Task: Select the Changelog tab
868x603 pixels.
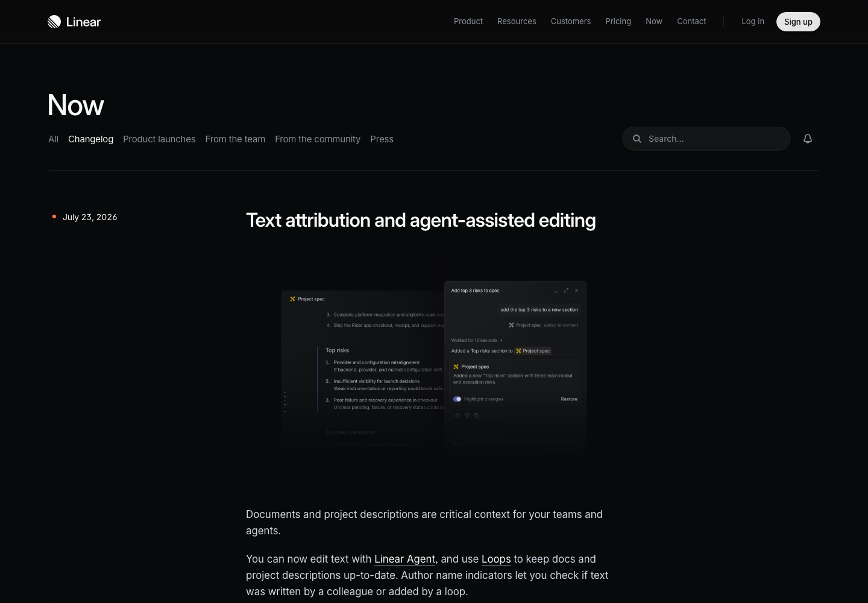Action: point(90,139)
